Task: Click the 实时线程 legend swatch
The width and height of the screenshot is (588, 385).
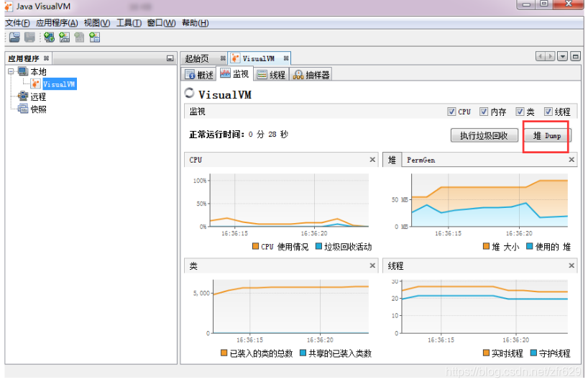Action: coord(486,353)
